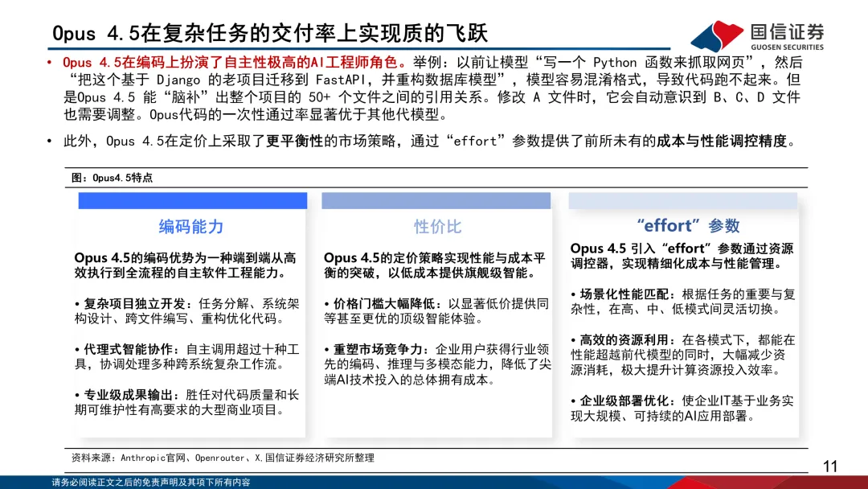The width and height of the screenshot is (868, 489).
Task: Click the page number 11
Action: click(x=830, y=466)
